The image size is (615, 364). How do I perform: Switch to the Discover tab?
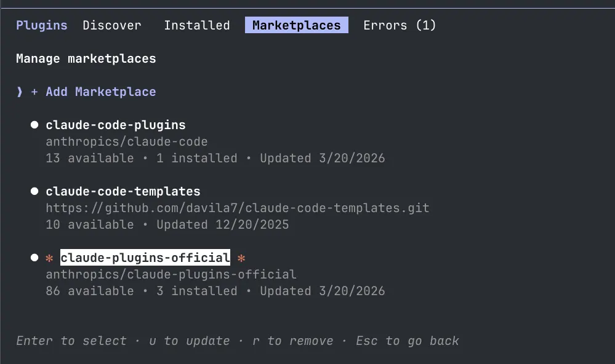coord(112,25)
